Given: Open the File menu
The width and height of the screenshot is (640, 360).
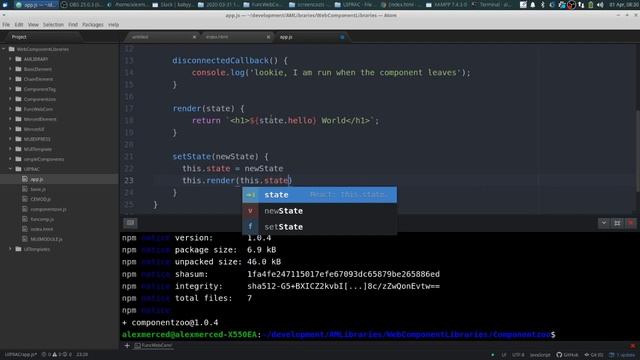Looking at the screenshot, I should click(6, 25).
